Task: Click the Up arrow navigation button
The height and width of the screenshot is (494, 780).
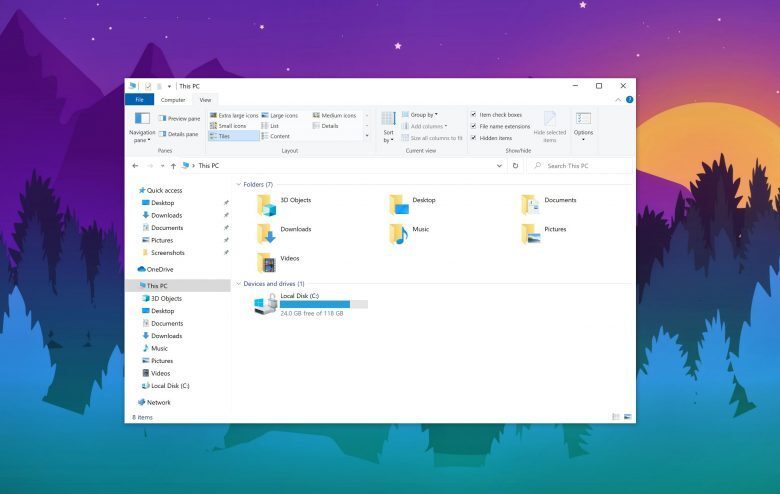Action: [173, 166]
